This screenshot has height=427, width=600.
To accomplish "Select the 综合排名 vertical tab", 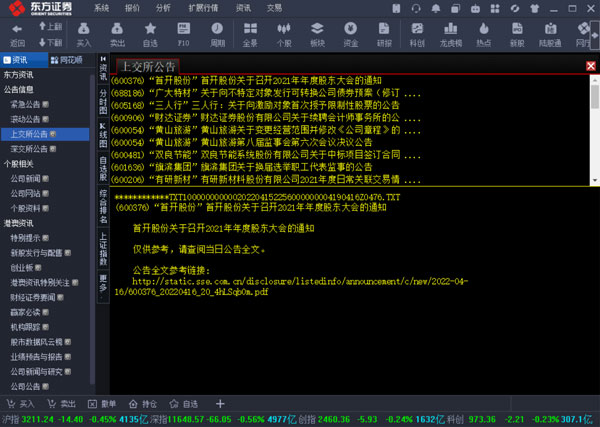I will pos(103,205).
